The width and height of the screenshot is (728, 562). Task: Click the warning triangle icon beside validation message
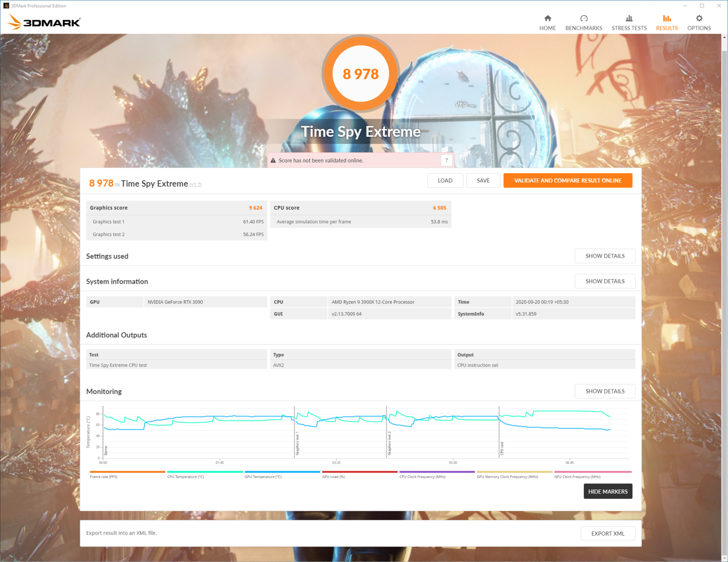click(273, 160)
